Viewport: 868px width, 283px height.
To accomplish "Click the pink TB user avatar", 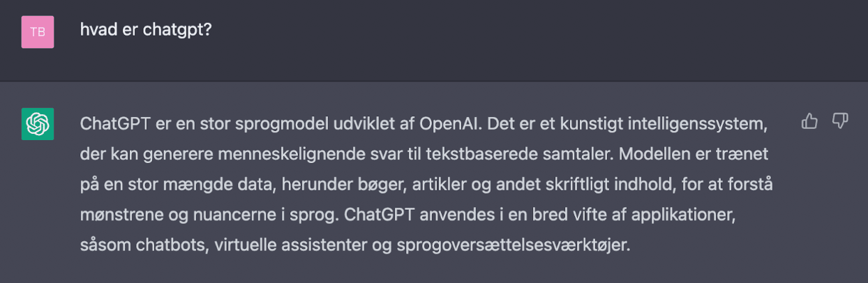I will (x=38, y=32).
